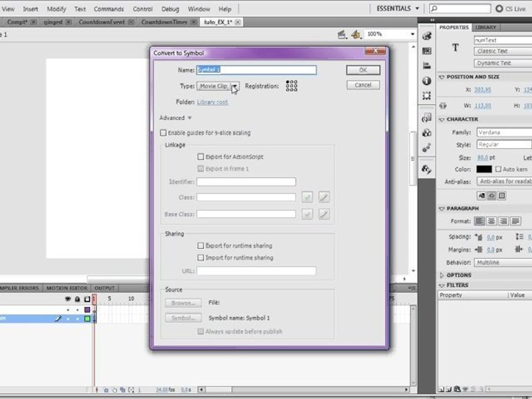This screenshot has height=399, width=532.
Task: Click the Registration point grid
Action: pos(291,86)
